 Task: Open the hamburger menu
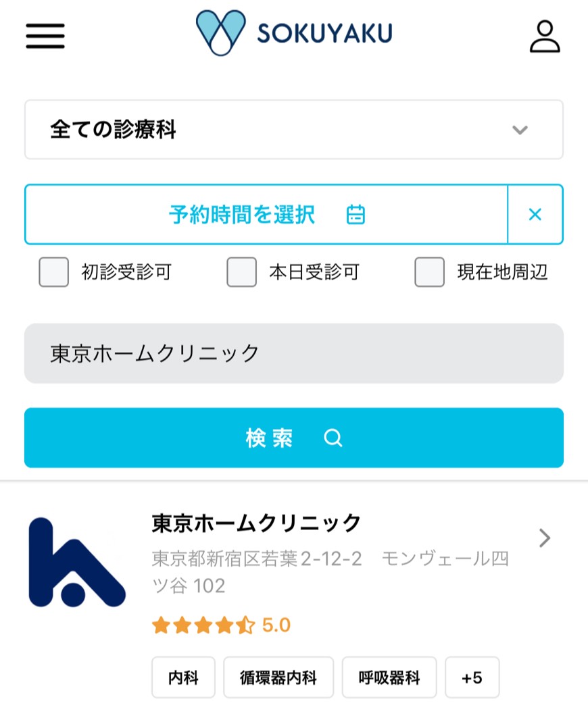click(45, 36)
